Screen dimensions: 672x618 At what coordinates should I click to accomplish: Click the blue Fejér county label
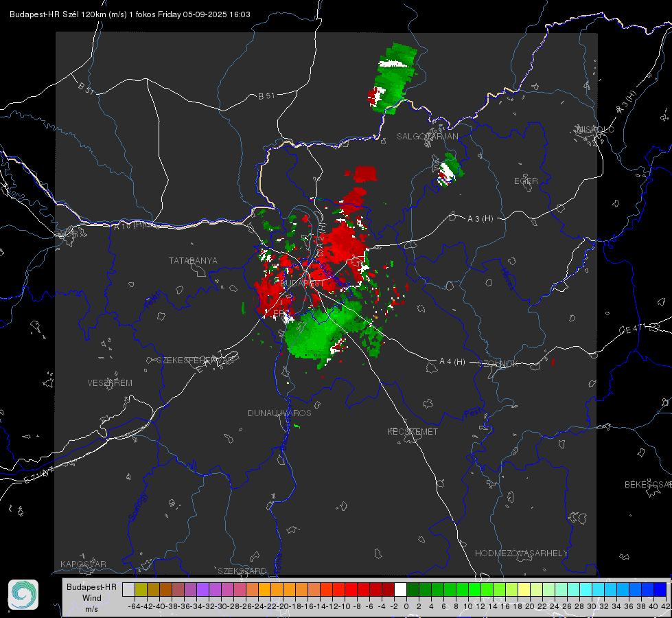(153, 299)
